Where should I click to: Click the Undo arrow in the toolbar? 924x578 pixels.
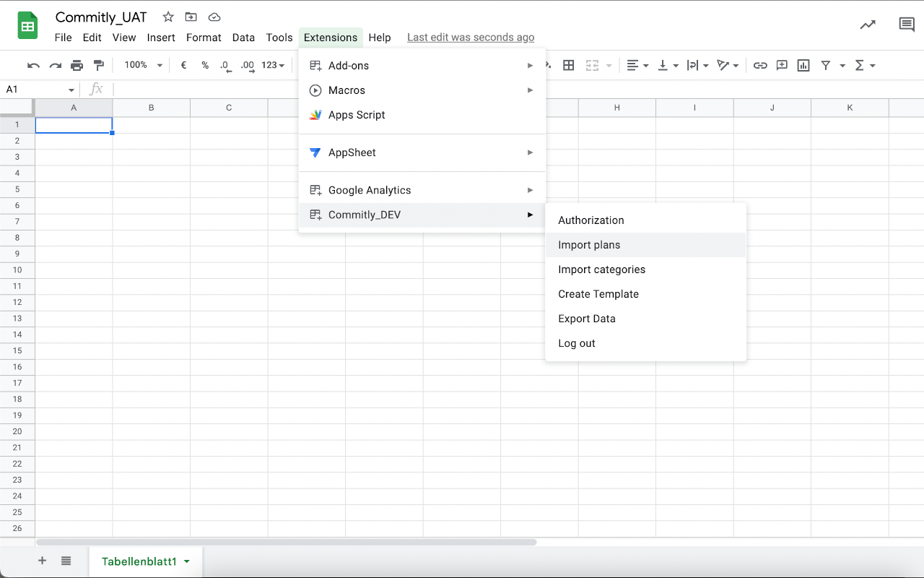[33, 66]
